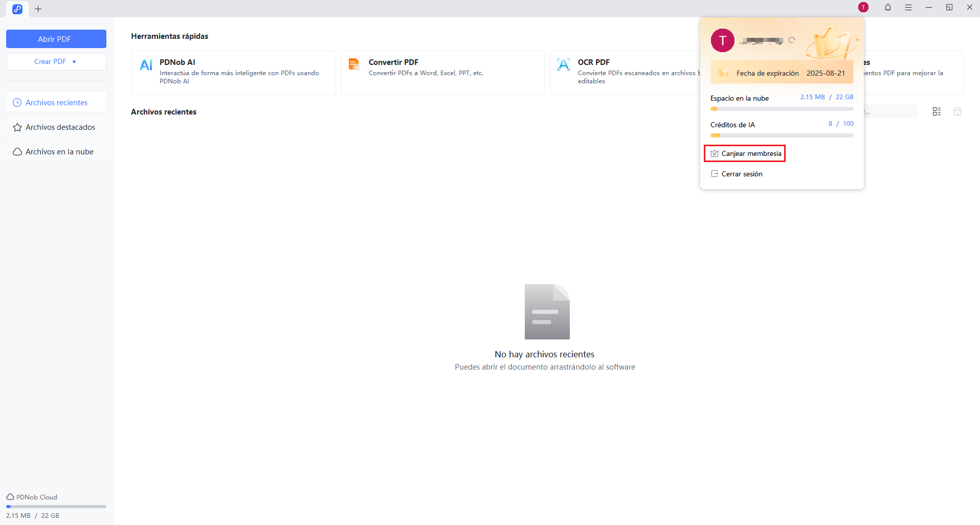Click the OCR PDF icon
980x525 pixels.
564,64
